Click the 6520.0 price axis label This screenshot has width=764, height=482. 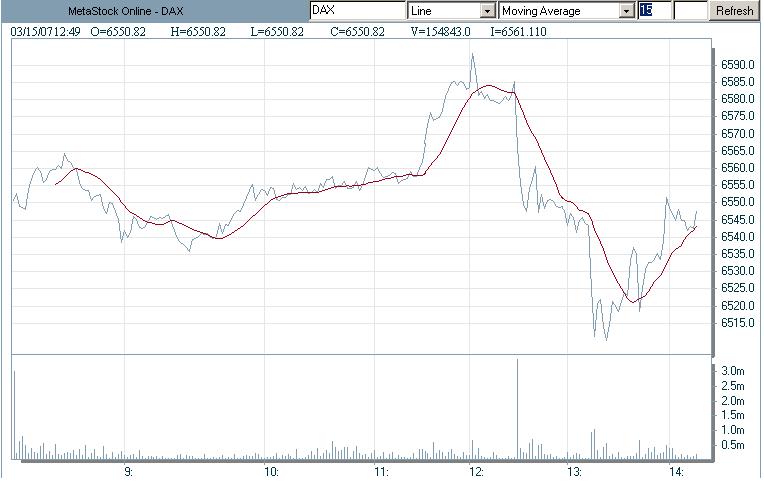coord(738,306)
